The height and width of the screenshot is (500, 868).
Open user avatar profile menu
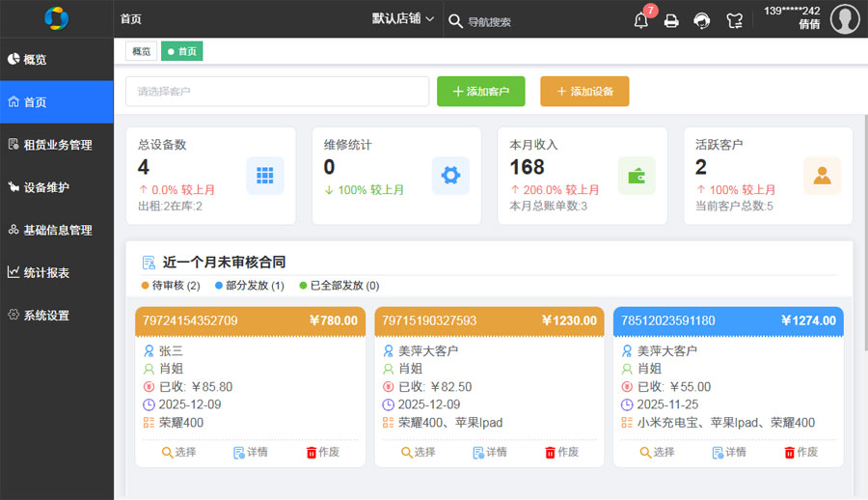point(845,19)
